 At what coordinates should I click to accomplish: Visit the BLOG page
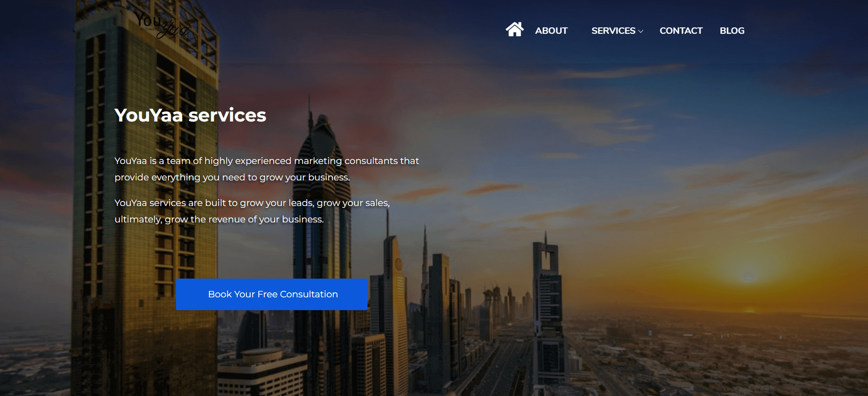(x=732, y=31)
